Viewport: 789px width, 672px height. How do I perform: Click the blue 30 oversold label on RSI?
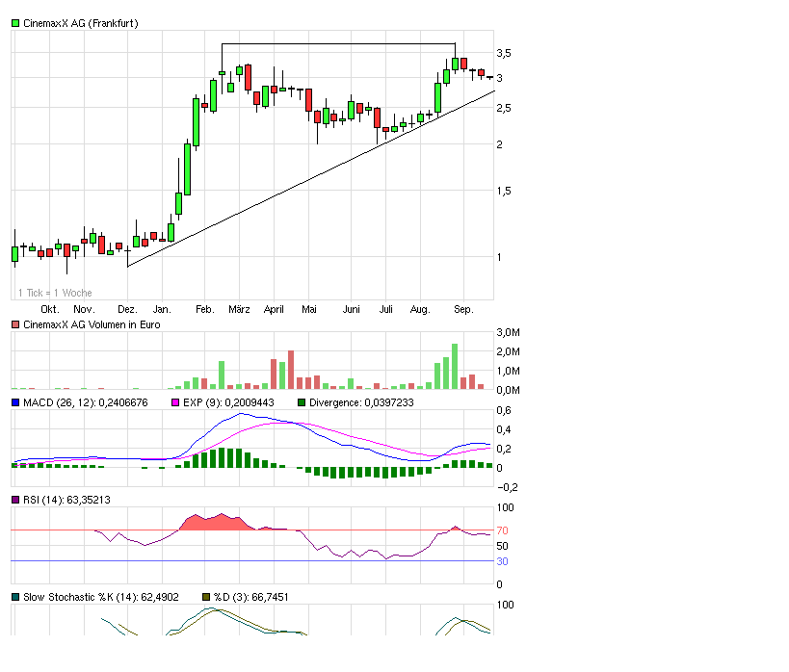(x=502, y=561)
